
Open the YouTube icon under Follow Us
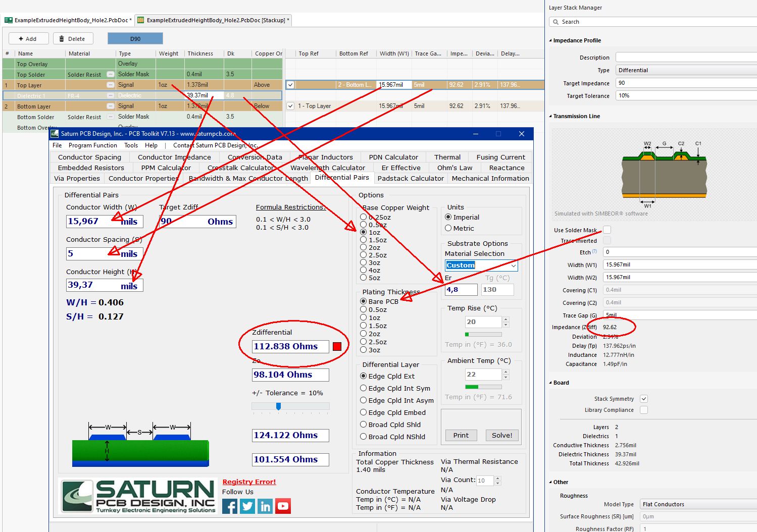coord(283,506)
